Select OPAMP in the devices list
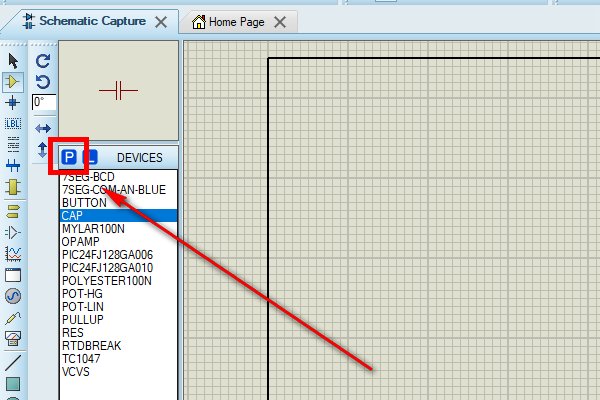Image resolution: width=600 pixels, height=400 pixels. coord(119,242)
